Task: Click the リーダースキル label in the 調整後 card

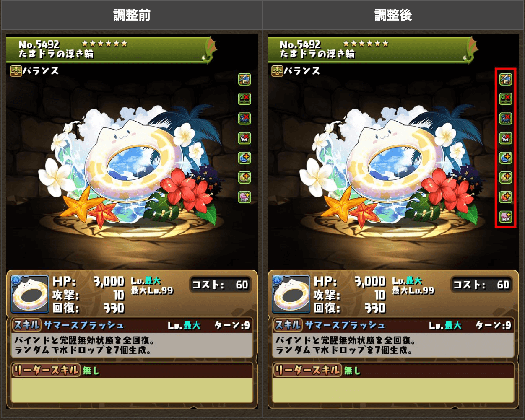Action: tap(307, 370)
